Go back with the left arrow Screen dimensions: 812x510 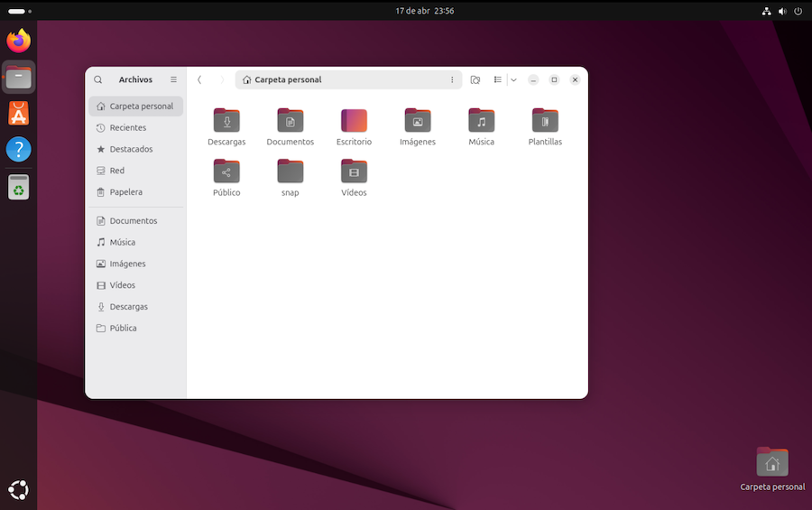coord(199,80)
